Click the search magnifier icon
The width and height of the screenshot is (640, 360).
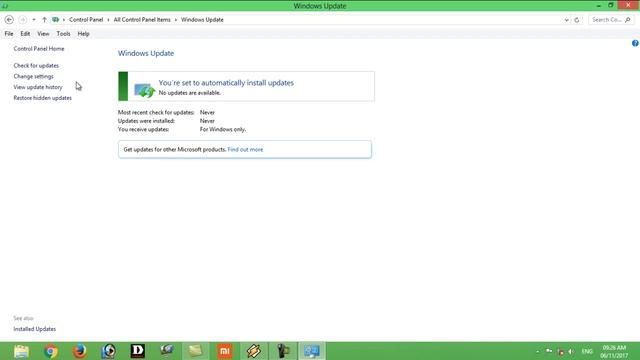click(x=628, y=20)
